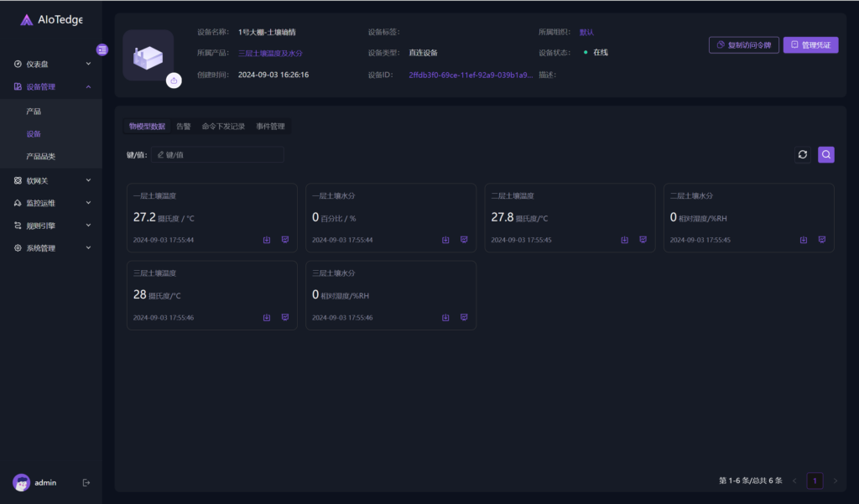Click download icon on 三层土壤水分 card
The height and width of the screenshot is (504, 859).
coord(445,318)
